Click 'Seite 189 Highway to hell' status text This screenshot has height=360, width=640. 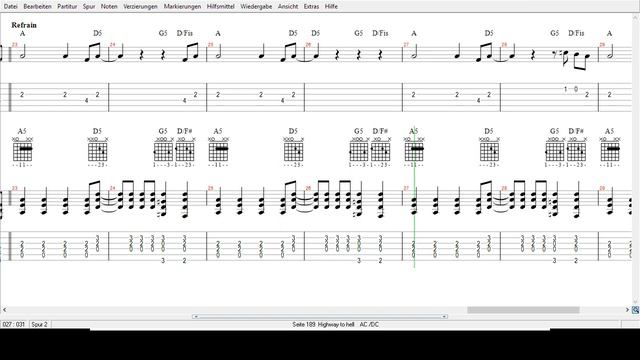(x=323, y=324)
